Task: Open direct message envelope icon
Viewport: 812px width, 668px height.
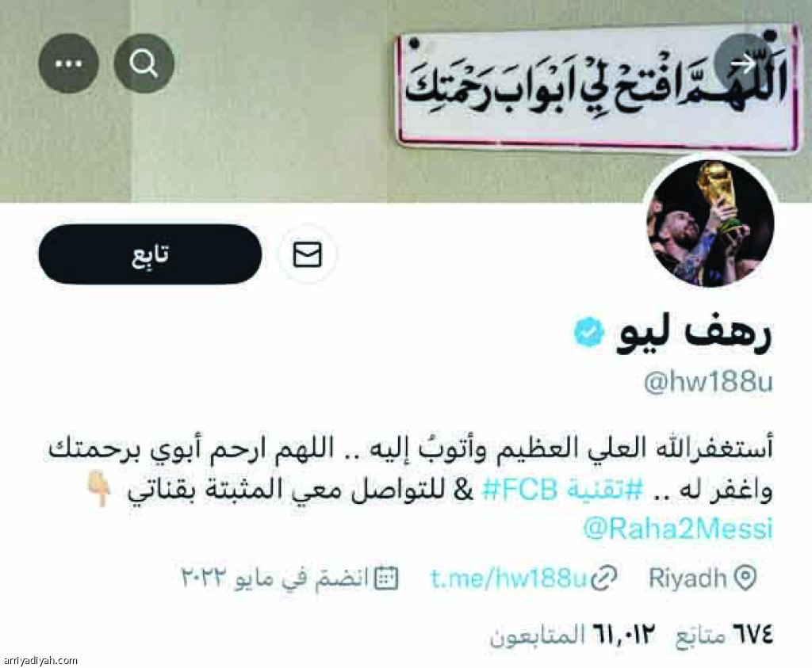Action: [x=308, y=254]
